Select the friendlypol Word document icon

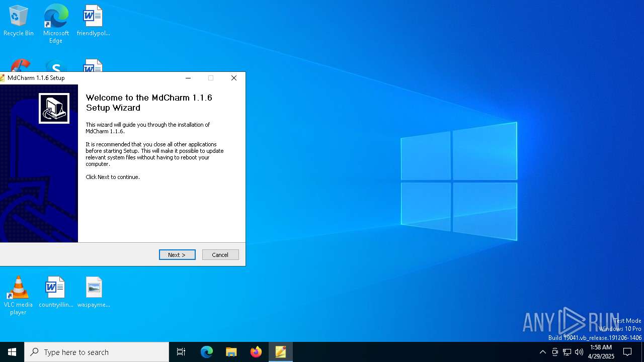[x=93, y=21]
